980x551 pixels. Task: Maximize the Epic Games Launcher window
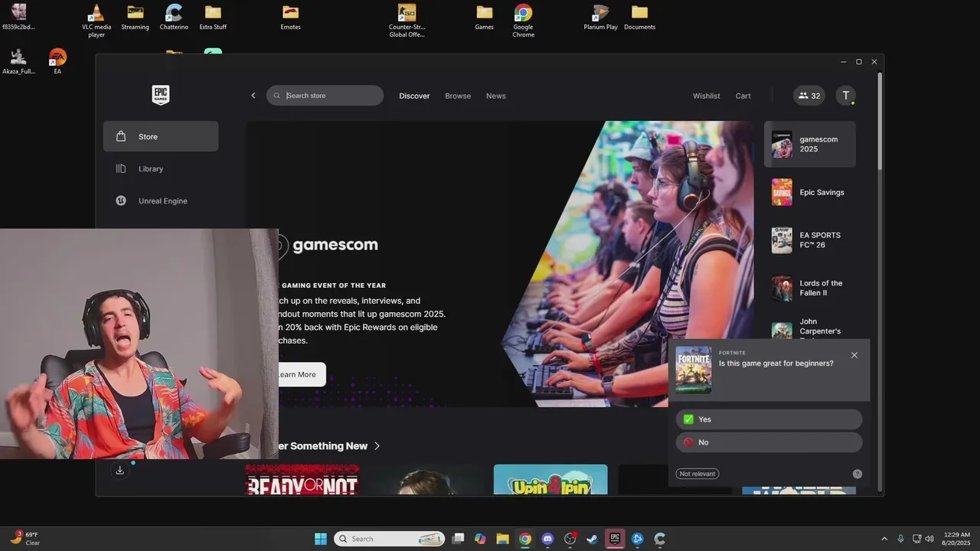[x=858, y=62]
